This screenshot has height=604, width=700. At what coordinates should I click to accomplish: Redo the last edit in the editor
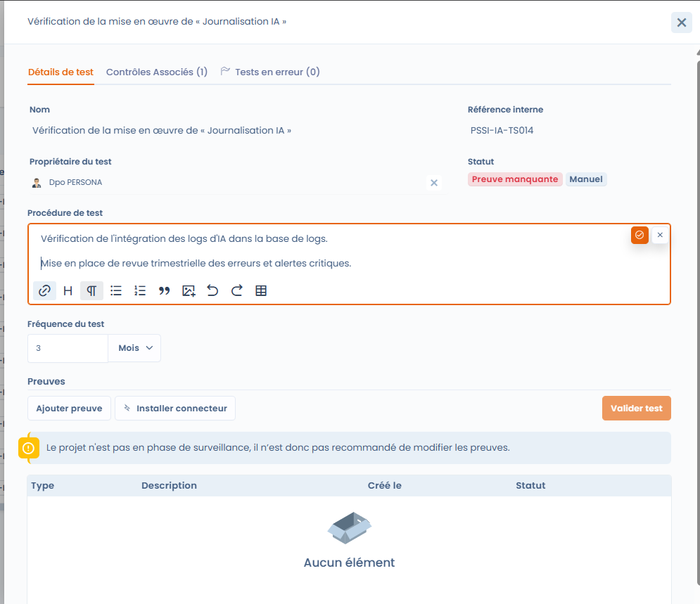[x=236, y=291]
